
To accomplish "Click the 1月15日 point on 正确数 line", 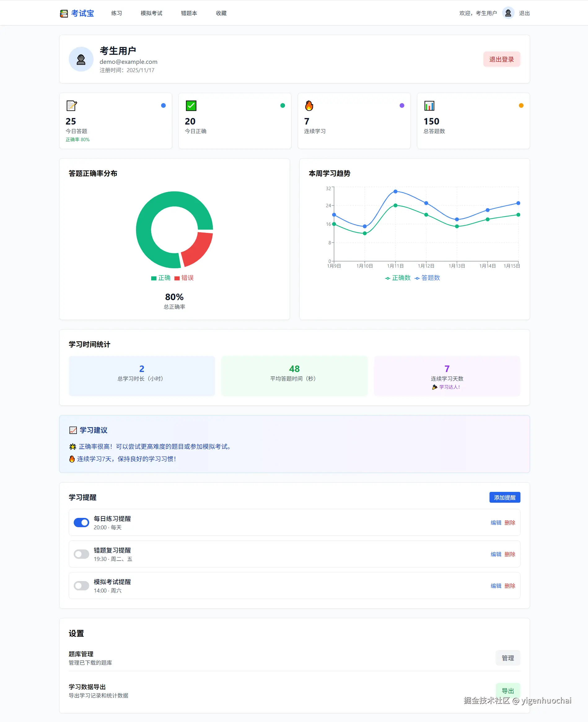I will point(518,215).
